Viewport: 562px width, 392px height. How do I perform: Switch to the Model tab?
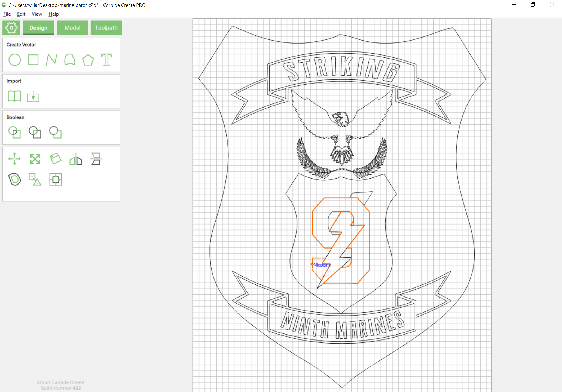(72, 28)
